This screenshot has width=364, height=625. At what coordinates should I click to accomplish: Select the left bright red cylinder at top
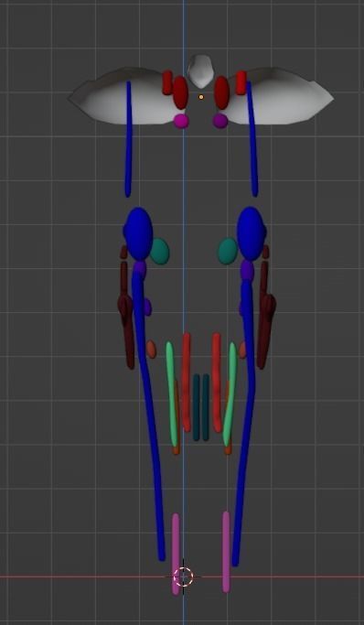coord(167,82)
